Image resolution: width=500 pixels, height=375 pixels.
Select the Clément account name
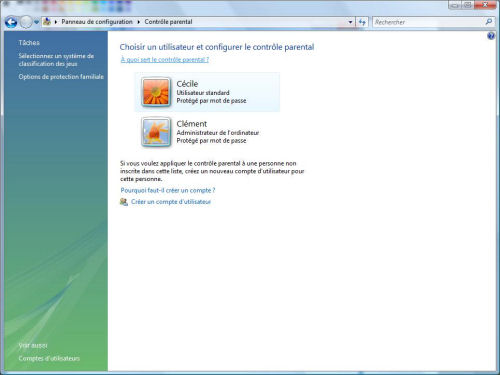[192, 124]
